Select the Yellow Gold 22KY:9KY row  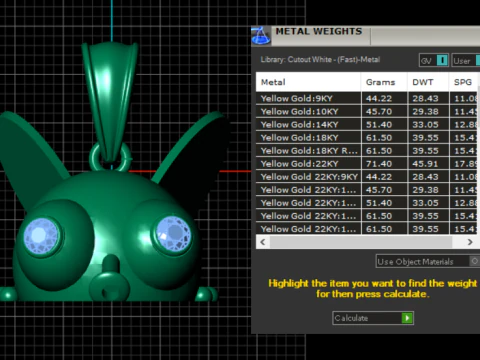tap(367, 176)
